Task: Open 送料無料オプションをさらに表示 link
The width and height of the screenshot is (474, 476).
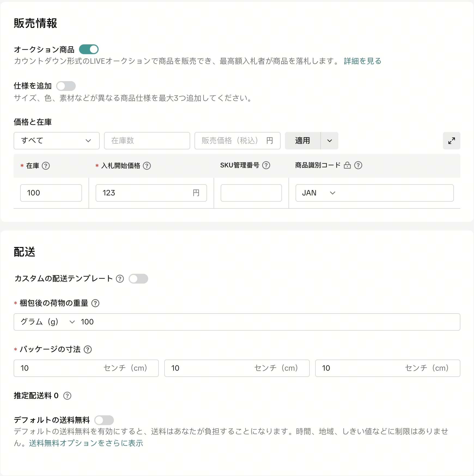Action: pyautogui.click(x=86, y=443)
